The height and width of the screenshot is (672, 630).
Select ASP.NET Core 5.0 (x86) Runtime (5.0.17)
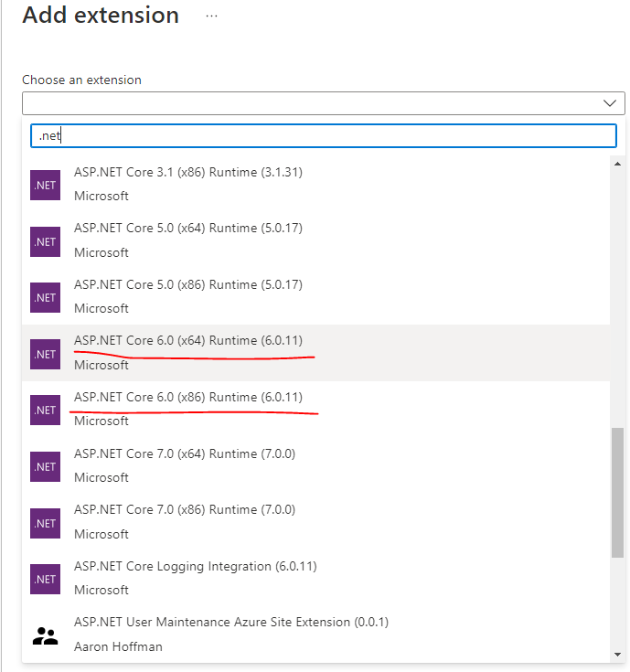coord(315,296)
